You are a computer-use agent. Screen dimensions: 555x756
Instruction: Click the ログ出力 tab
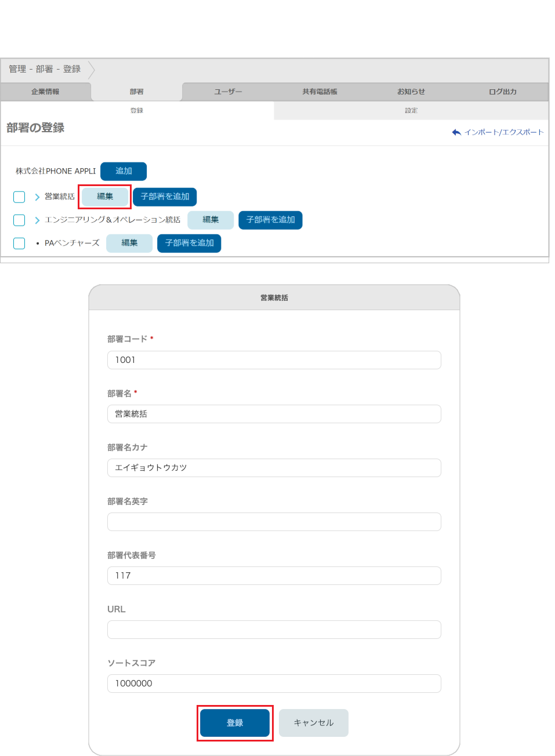(502, 91)
